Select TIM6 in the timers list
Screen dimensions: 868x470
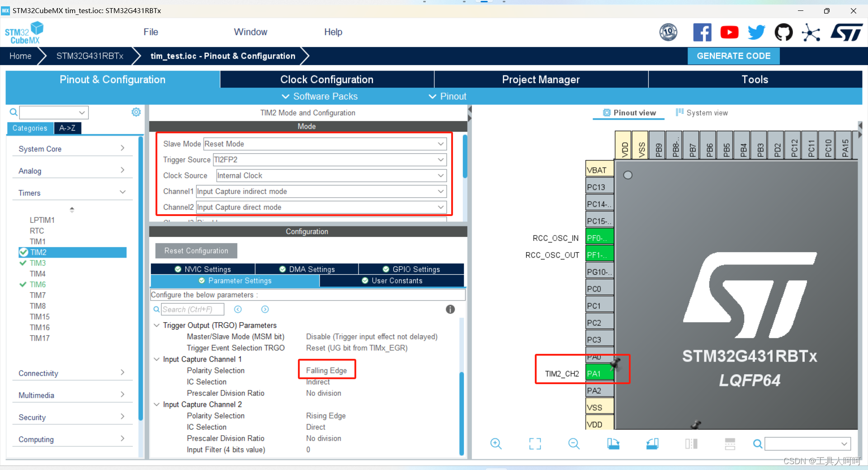38,285
